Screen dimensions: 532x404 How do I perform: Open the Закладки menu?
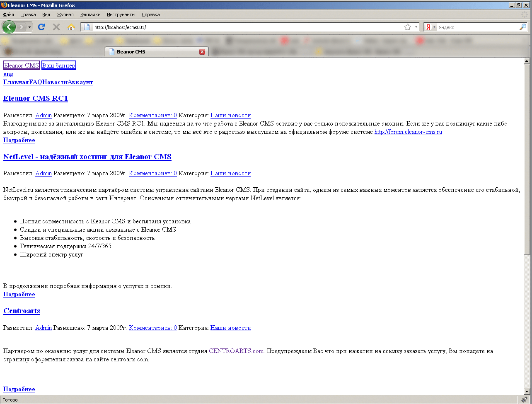pyautogui.click(x=90, y=15)
